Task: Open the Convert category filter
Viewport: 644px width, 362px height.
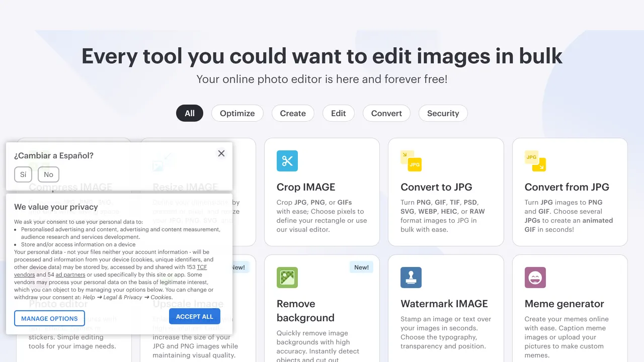Action: [386, 113]
